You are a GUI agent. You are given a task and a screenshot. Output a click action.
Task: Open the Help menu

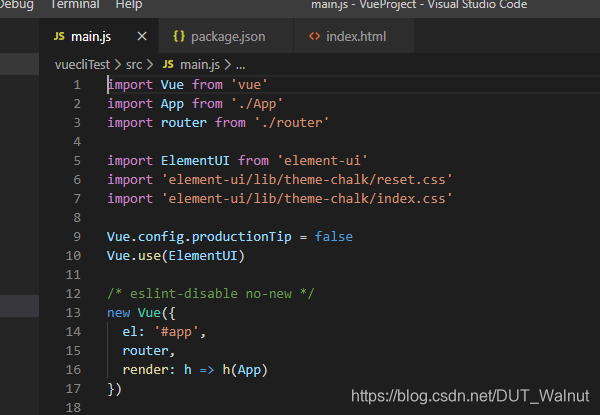click(129, 5)
